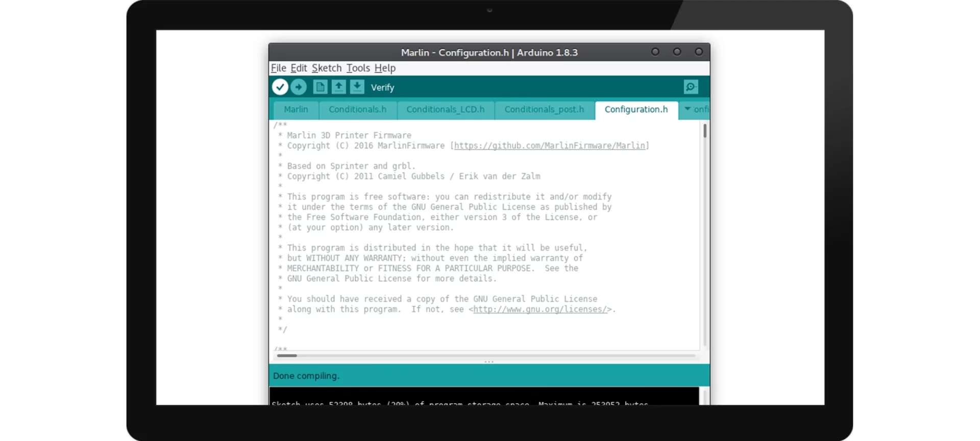Screen dimensions: 980x441
Task: Switch to the Conditionals_LCD.h tab
Action: coord(446,110)
